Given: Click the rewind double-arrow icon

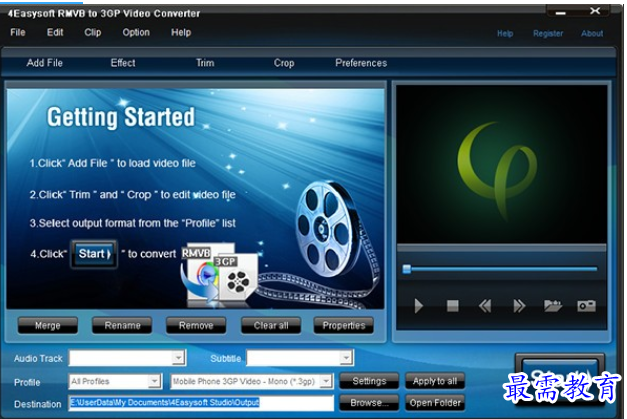Looking at the screenshot, I should pos(485,306).
